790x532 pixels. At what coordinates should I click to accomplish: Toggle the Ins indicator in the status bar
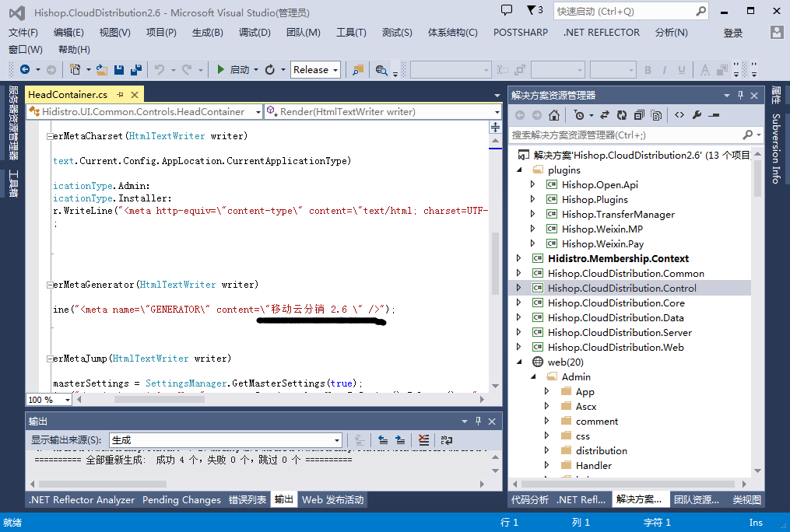coord(754,523)
